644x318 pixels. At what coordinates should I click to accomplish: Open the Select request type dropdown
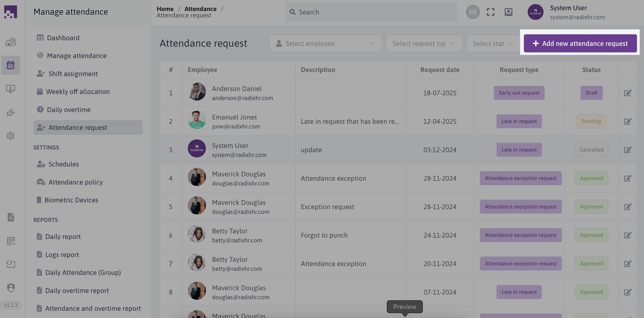[x=424, y=43]
